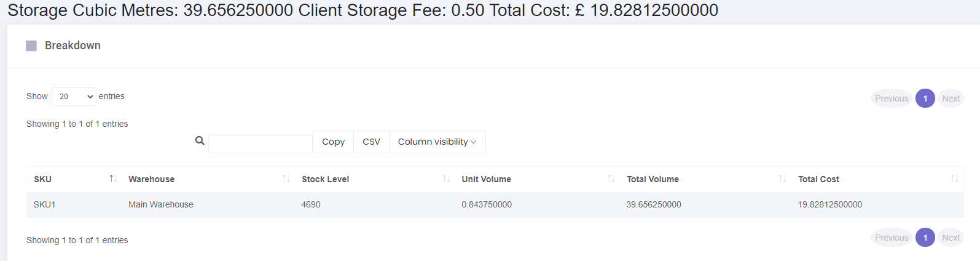This screenshot has width=980, height=261.
Task: Sort by Stock Level arrow icon
Action: (x=447, y=179)
